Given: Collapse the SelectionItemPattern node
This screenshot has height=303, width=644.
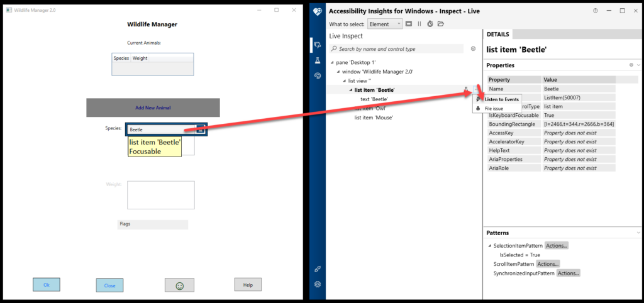Looking at the screenshot, I should 489,246.
